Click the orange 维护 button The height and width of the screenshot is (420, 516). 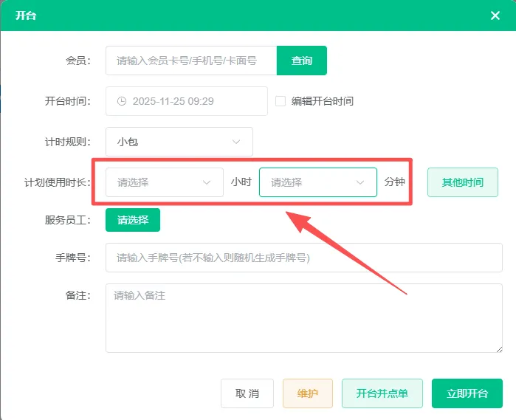[x=308, y=393]
